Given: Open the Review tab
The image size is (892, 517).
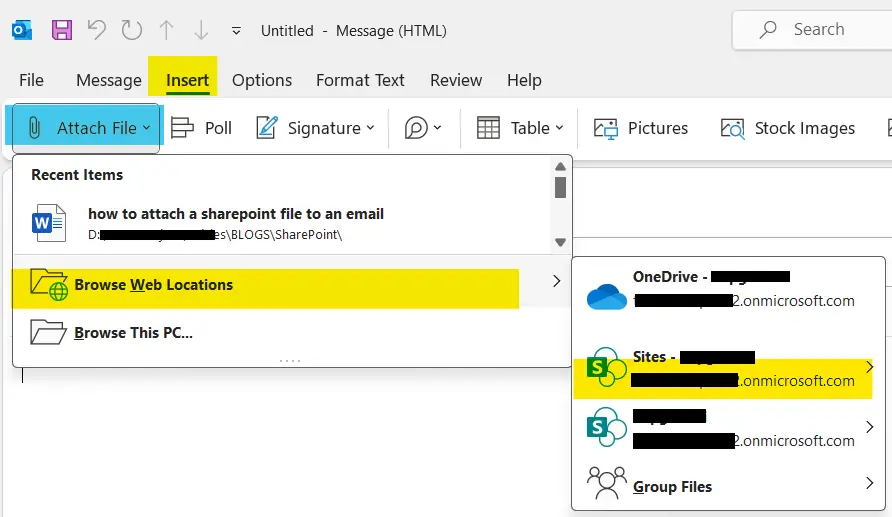Looking at the screenshot, I should pyautogui.click(x=456, y=80).
